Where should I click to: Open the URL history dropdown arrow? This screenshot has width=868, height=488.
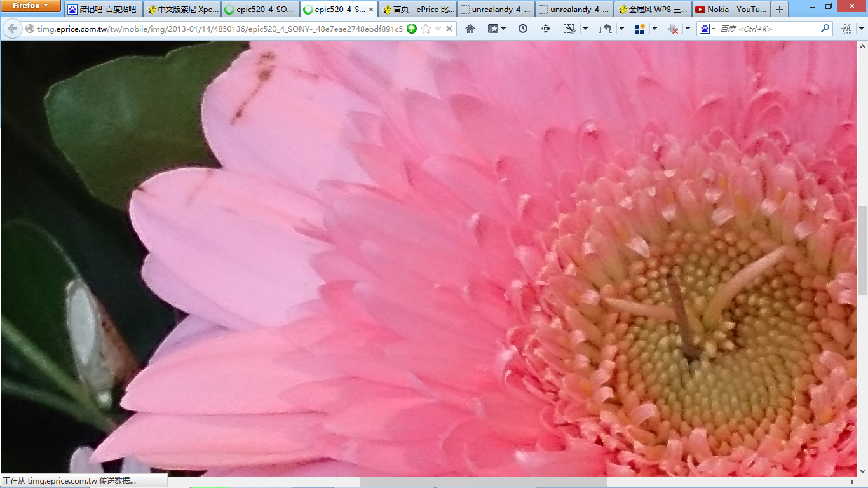(438, 29)
